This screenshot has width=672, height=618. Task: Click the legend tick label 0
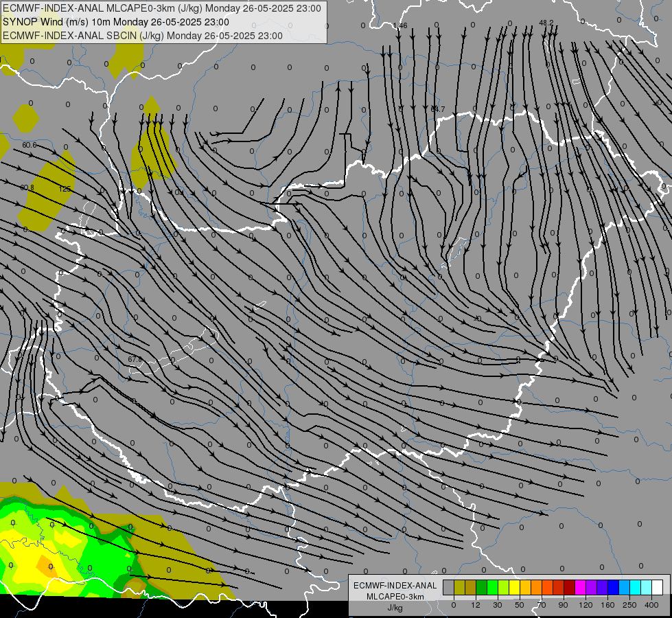pyautogui.click(x=454, y=606)
